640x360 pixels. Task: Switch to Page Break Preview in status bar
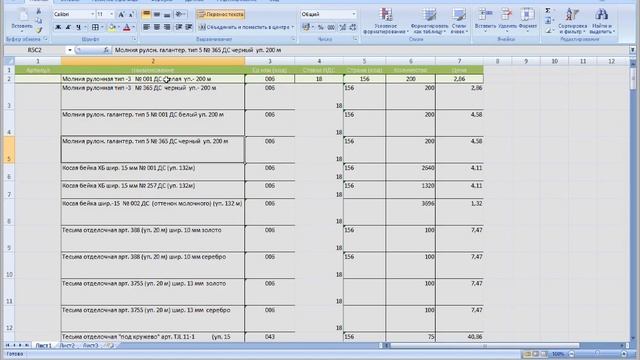tap(544, 354)
